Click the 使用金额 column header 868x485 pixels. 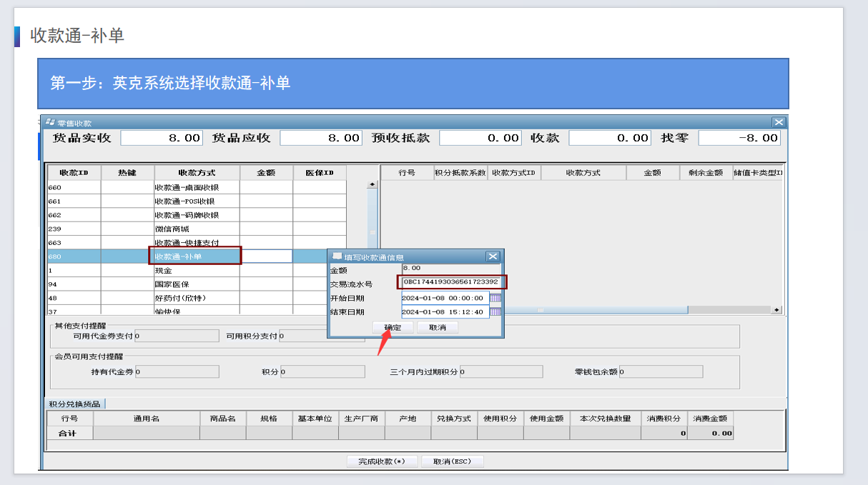(546, 419)
